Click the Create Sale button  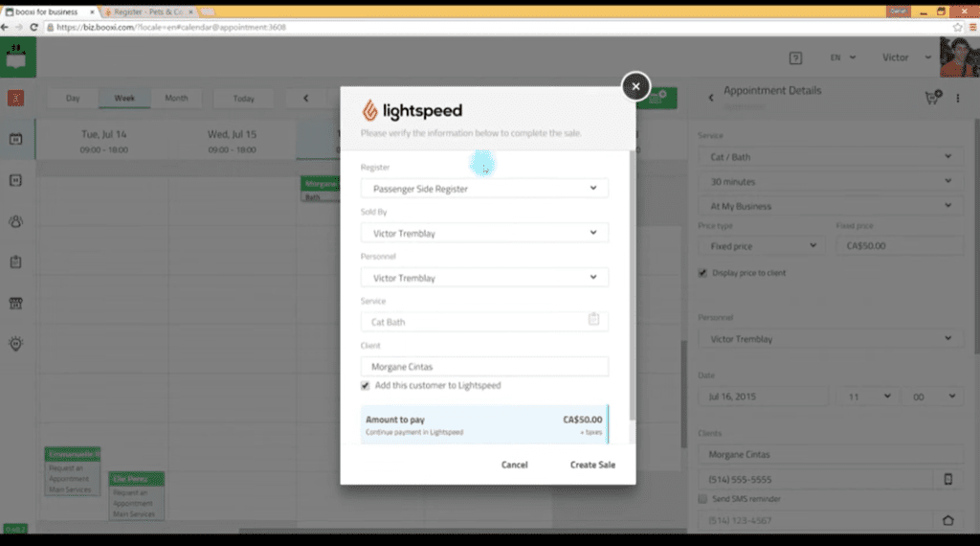[x=592, y=465]
